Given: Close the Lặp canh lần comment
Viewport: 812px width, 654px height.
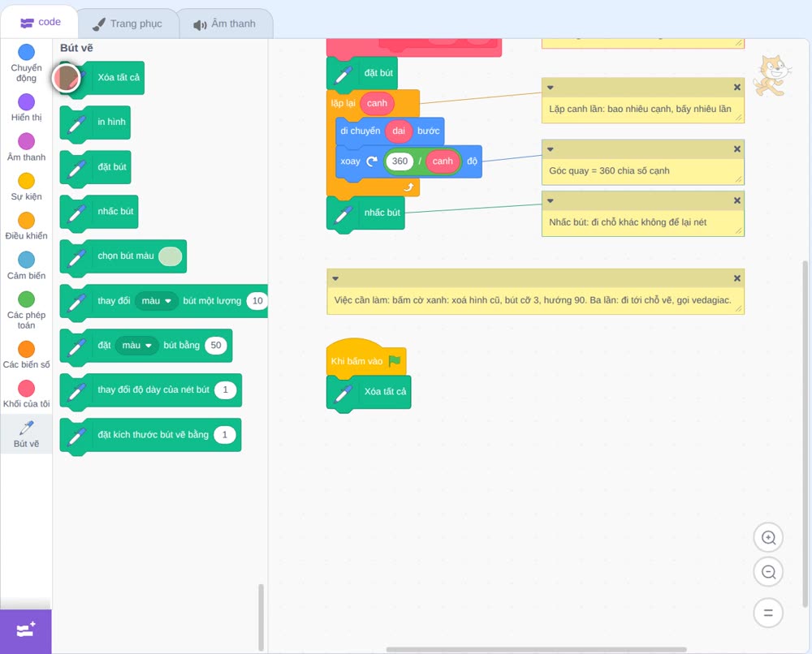Looking at the screenshot, I should point(737,88).
